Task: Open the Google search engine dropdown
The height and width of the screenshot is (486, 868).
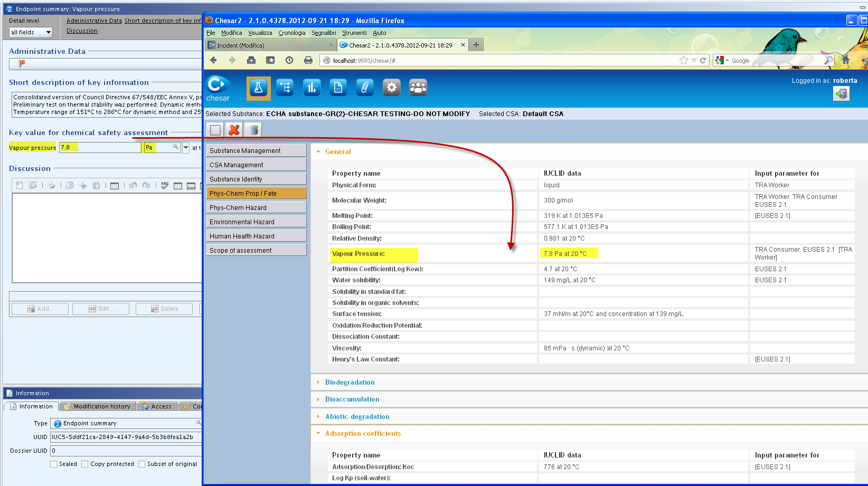Action: (722, 61)
